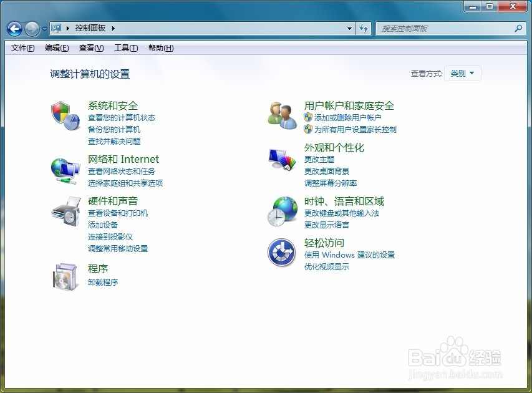Click the search magnifier icon
Screen dimensions: 532x393
(x=518, y=29)
